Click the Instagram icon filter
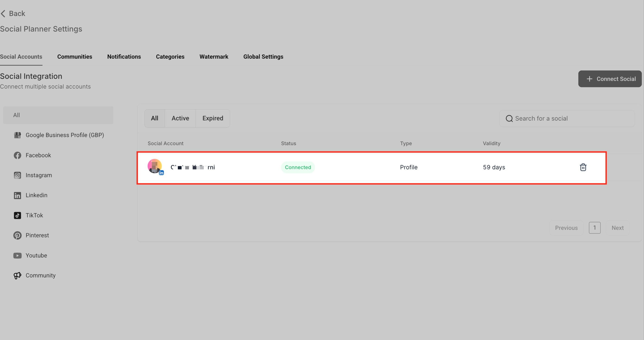Screen dimensions: 644x340 [x=17, y=175]
